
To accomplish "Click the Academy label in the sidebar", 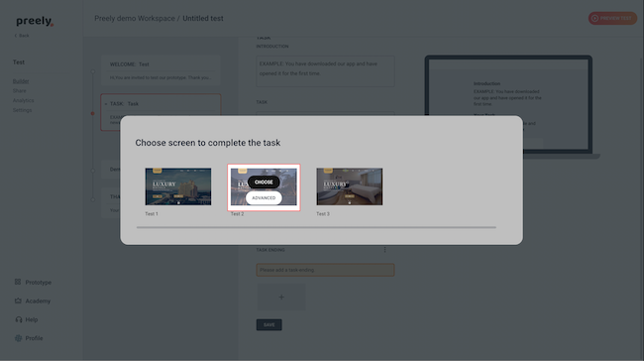I will (38, 301).
